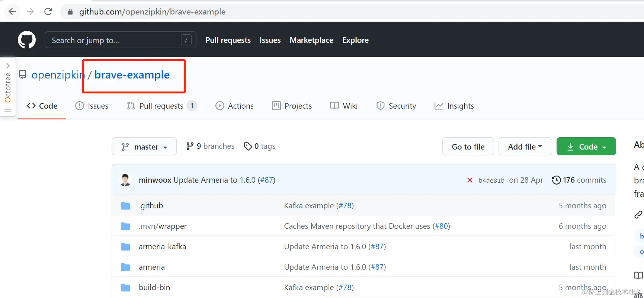
Task: Switch to the repository Pull requests tab
Action: [162, 106]
